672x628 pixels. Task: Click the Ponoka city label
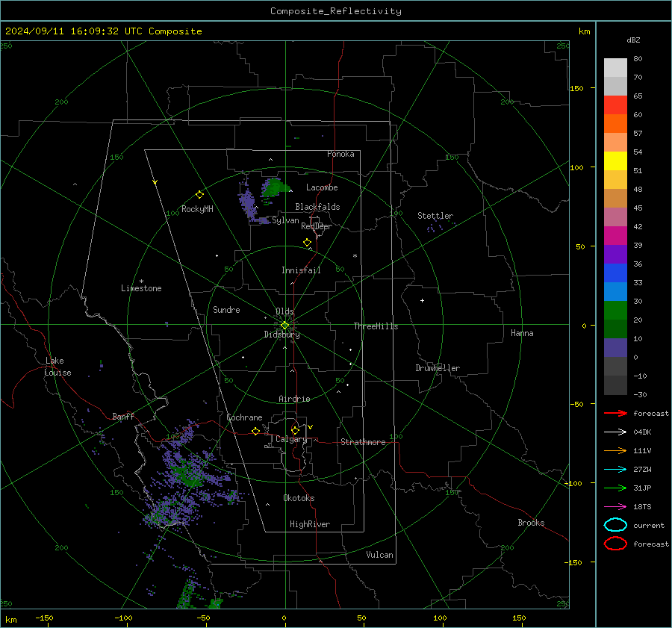(340, 154)
